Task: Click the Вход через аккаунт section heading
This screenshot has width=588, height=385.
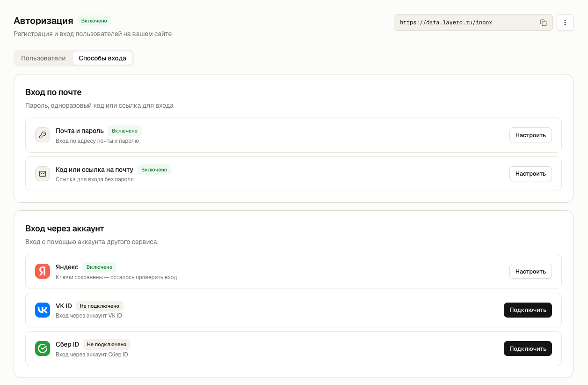Action: (65, 229)
